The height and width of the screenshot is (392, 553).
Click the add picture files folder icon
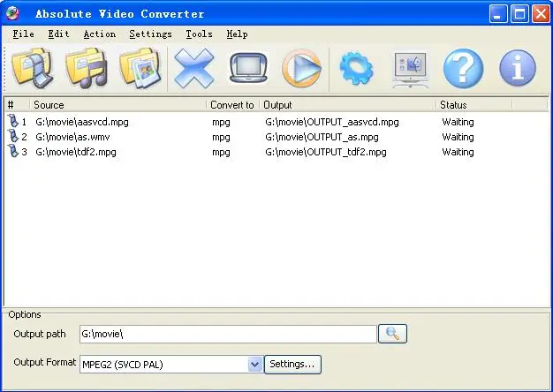(x=140, y=68)
